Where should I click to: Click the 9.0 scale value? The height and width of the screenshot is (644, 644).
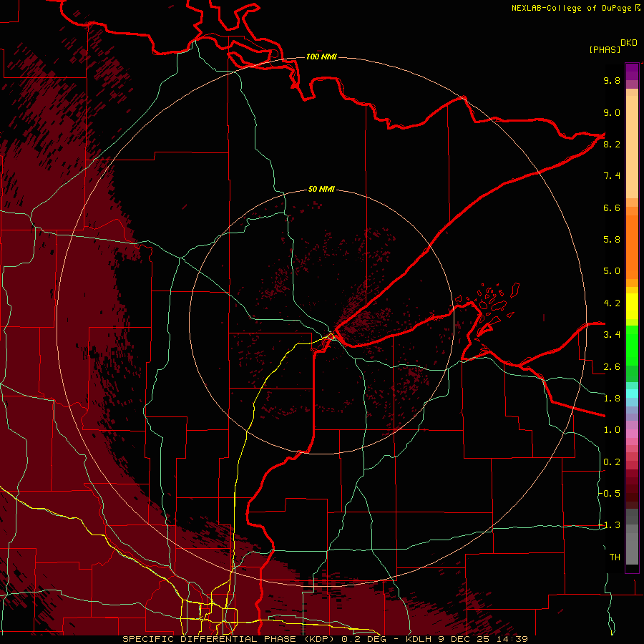coord(612,112)
